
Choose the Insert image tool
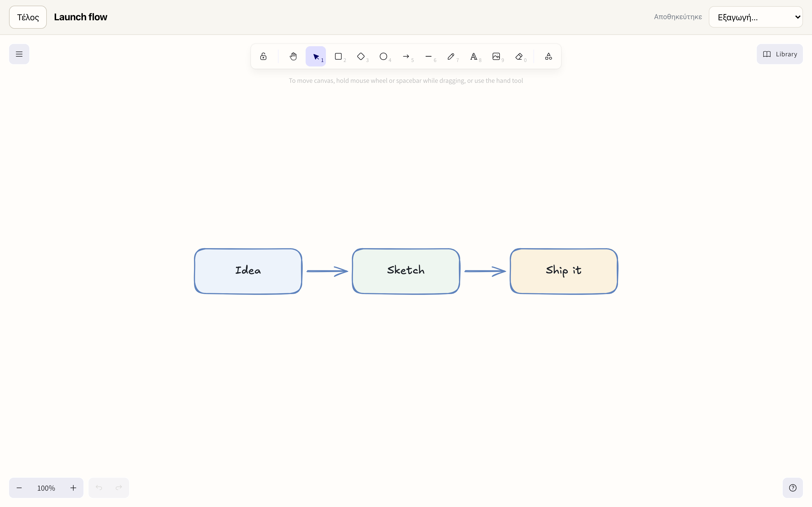[x=496, y=56]
